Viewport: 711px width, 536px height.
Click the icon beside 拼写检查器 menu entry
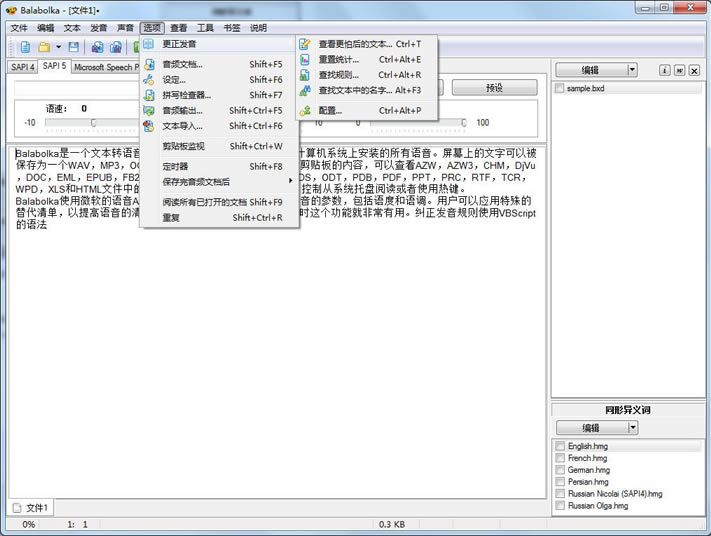point(150,95)
